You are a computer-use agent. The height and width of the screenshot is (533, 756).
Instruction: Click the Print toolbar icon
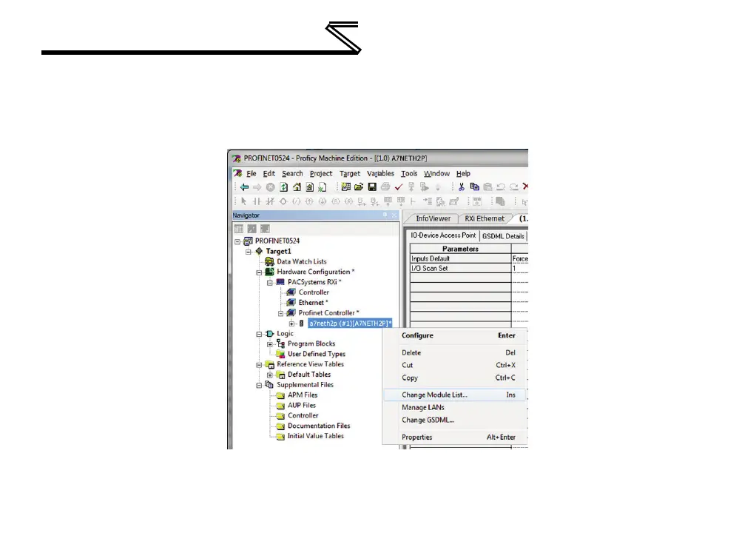385,187
